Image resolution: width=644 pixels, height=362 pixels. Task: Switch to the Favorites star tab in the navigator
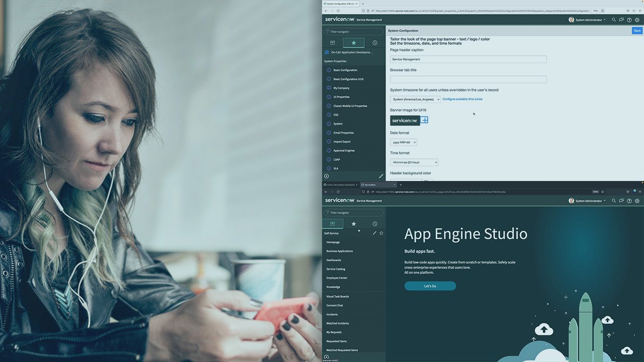coord(353,43)
